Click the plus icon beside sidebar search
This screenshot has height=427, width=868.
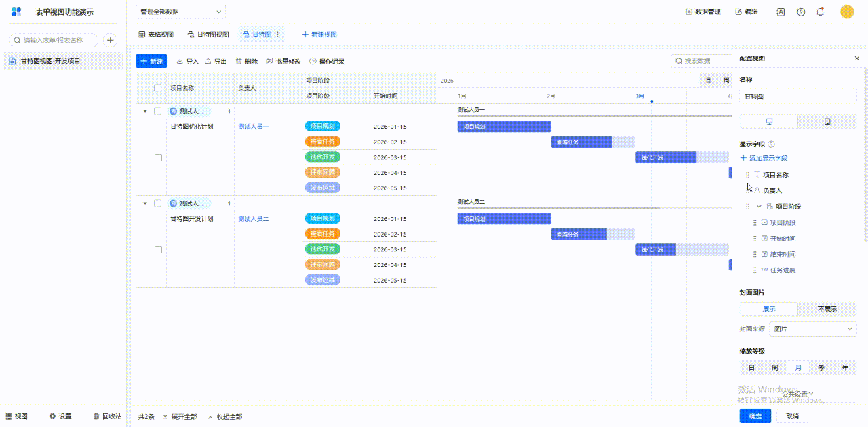[x=110, y=41]
